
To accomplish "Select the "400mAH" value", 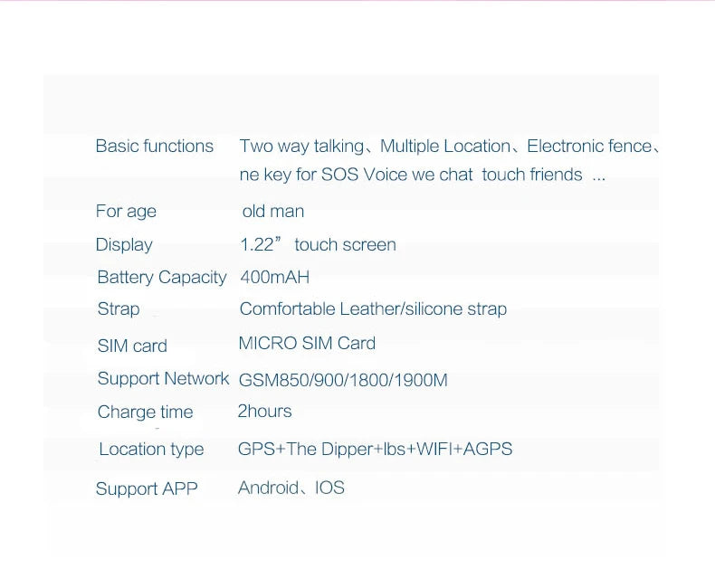I will tap(274, 277).
